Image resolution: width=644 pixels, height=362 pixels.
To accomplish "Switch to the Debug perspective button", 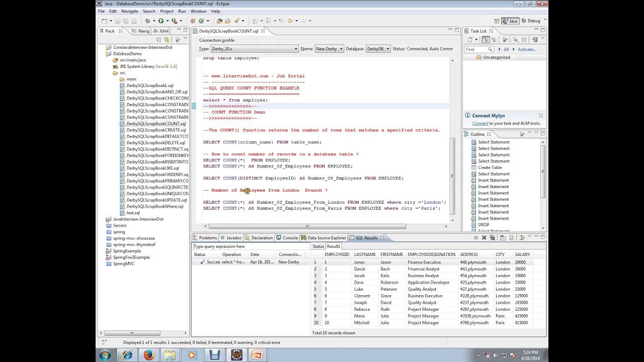I will (x=530, y=21).
